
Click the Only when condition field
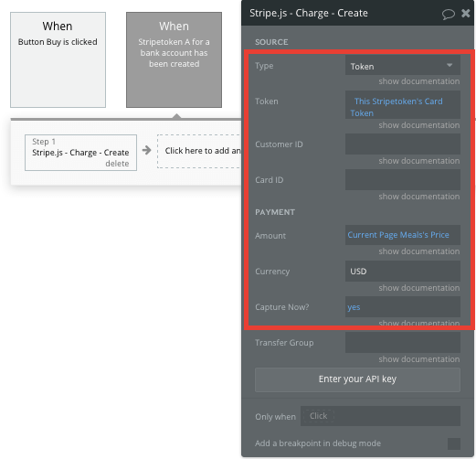[380, 416]
